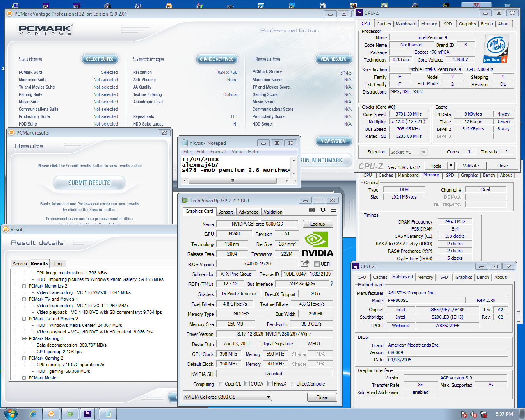Toggle the CUDA checkbox

click(x=247, y=384)
